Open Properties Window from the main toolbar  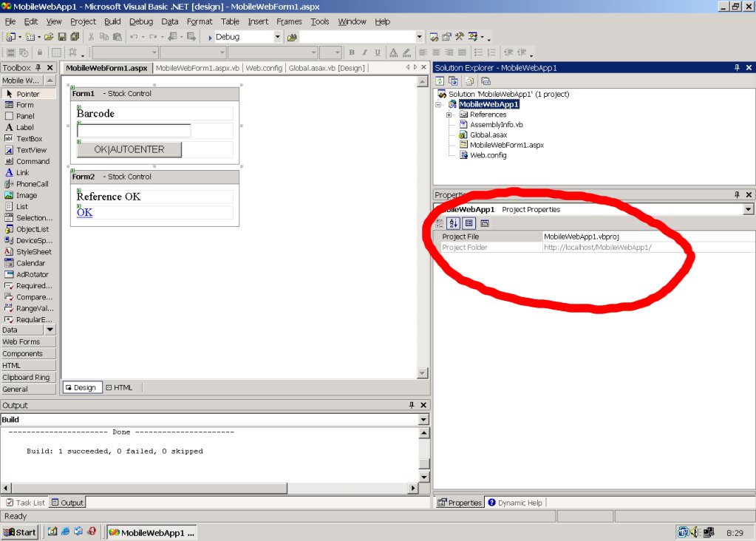[x=446, y=37]
